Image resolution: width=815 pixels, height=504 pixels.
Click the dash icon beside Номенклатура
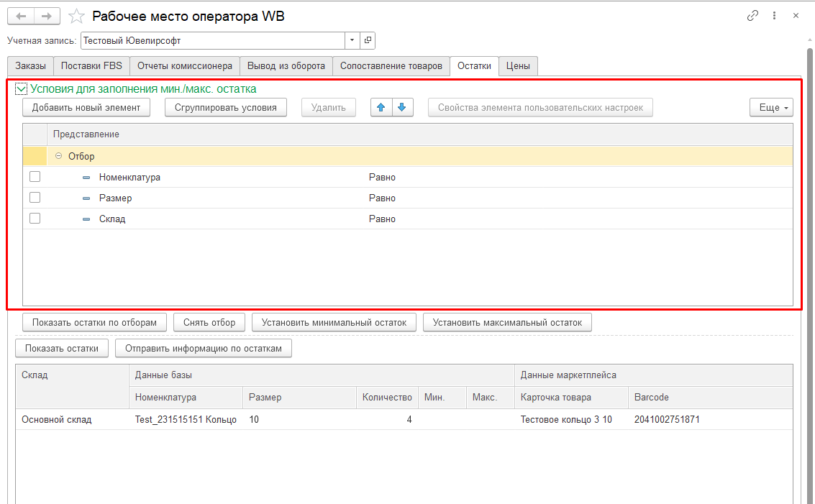[x=86, y=177]
